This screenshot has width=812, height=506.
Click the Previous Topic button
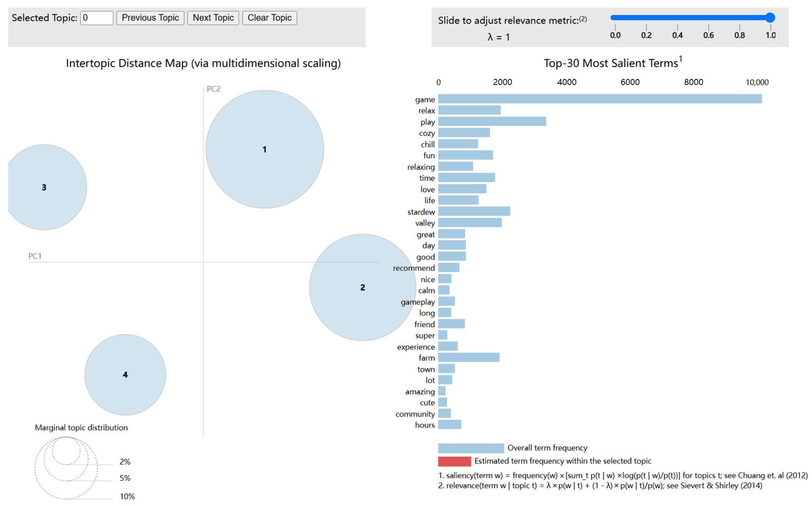(x=150, y=18)
